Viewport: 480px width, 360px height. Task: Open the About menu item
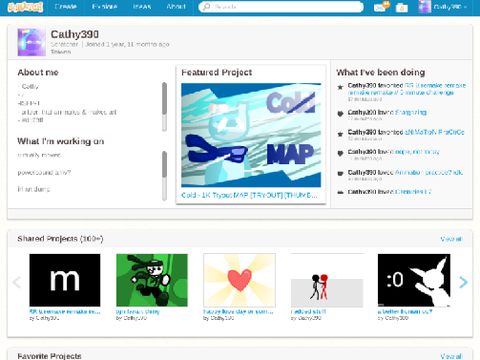click(176, 7)
